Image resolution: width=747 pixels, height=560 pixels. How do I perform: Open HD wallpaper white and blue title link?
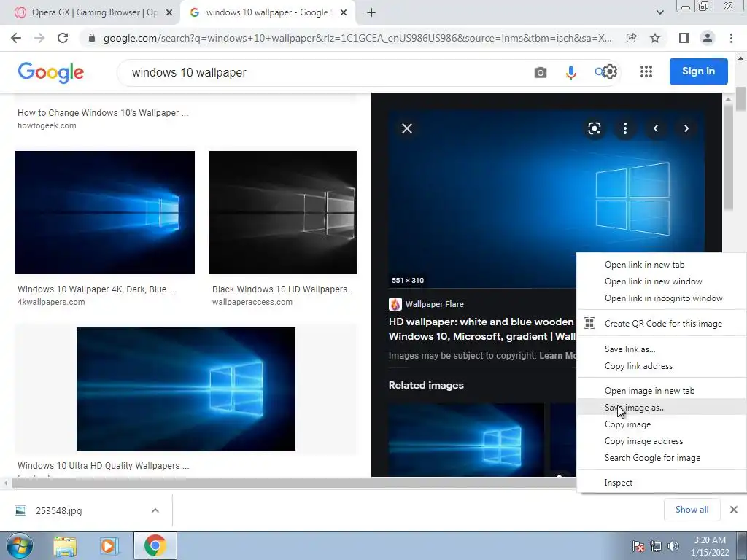tap(482, 329)
